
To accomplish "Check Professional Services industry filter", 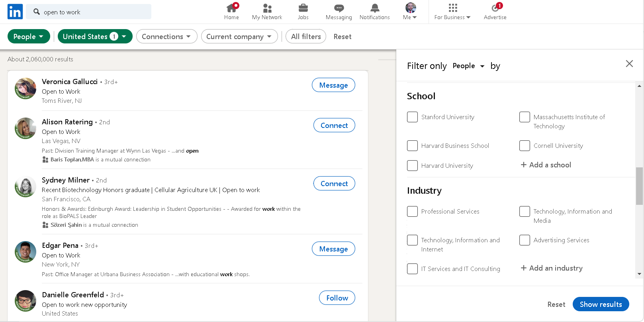I will tap(412, 212).
